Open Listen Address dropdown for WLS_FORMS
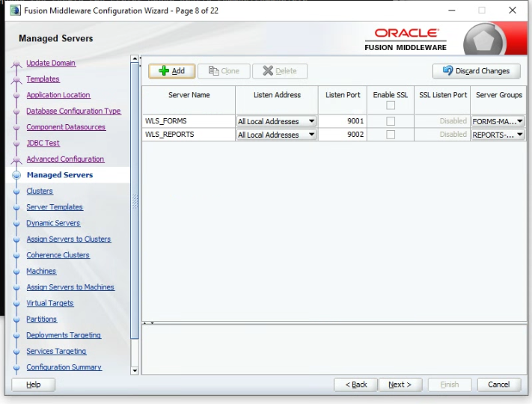 (x=277, y=121)
